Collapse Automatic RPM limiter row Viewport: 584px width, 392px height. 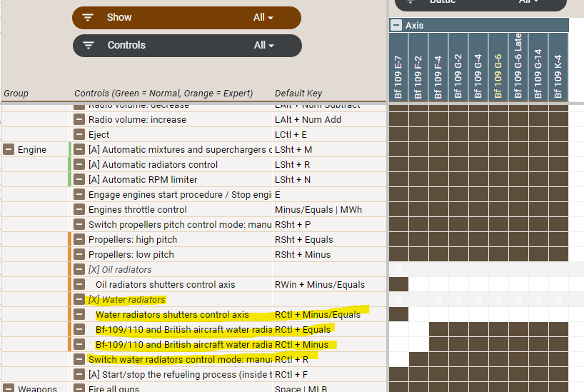79,180
